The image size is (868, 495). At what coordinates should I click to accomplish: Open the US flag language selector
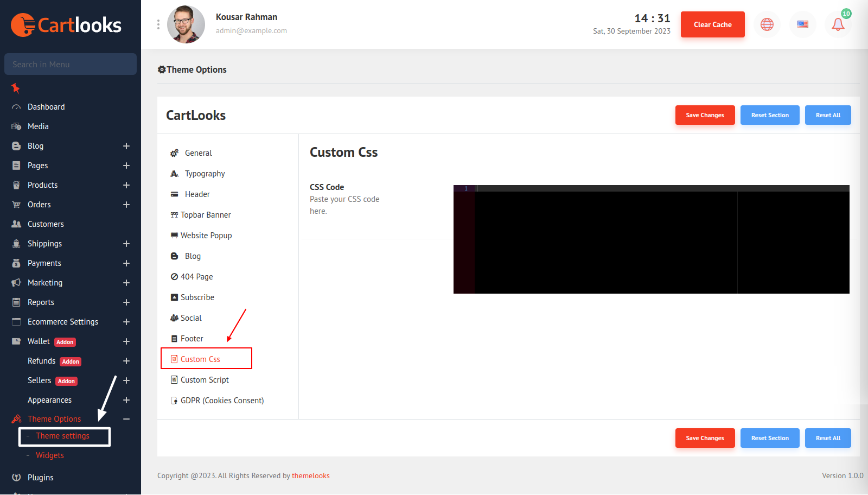click(x=803, y=24)
